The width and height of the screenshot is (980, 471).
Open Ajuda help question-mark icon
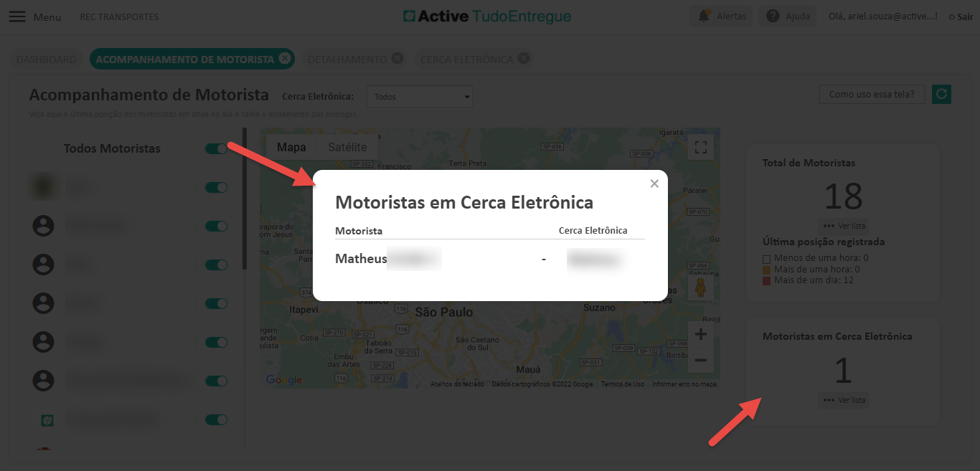[773, 16]
